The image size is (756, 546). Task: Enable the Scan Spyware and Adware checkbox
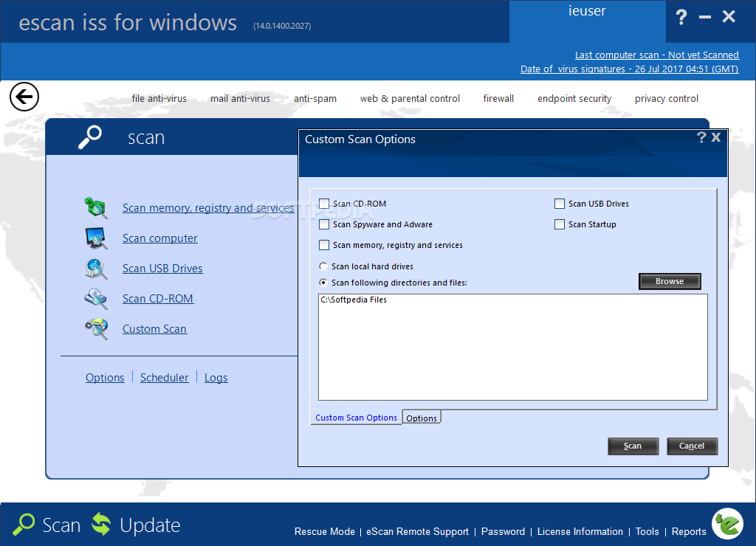(324, 224)
